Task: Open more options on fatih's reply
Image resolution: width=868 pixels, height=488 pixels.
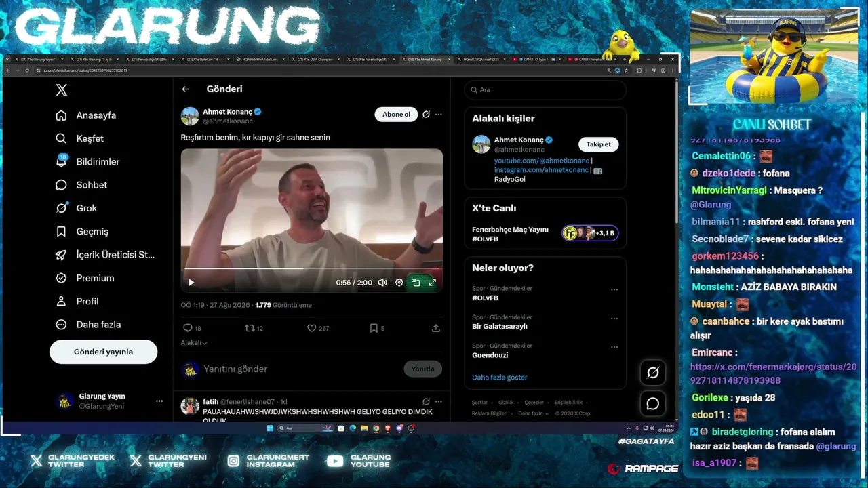Action: [439, 401]
